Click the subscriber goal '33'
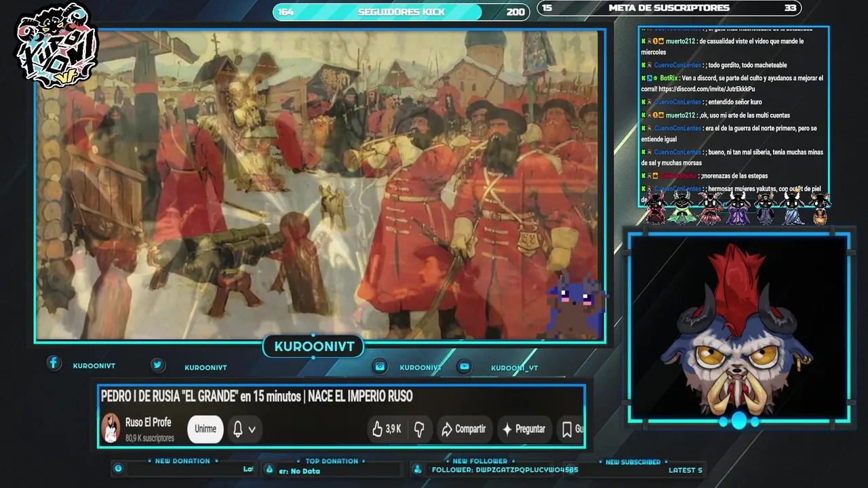Screen dimensions: 868x488 [790, 8]
